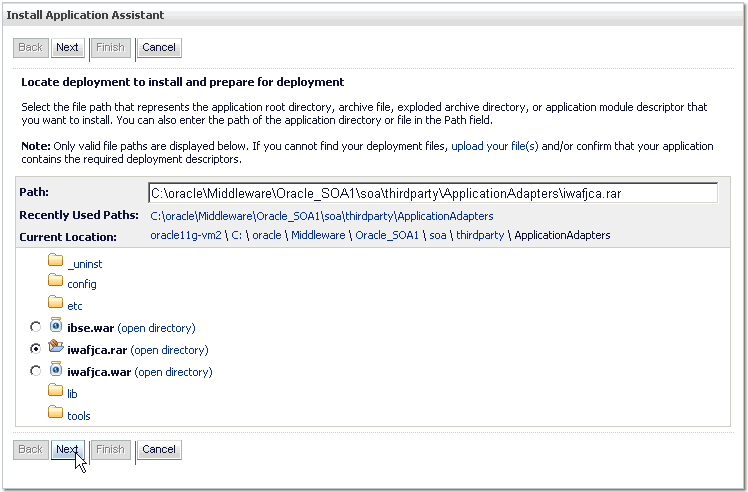748x492 pixels.
Task: Click the etc folder icon
Action: coord(55,302)
